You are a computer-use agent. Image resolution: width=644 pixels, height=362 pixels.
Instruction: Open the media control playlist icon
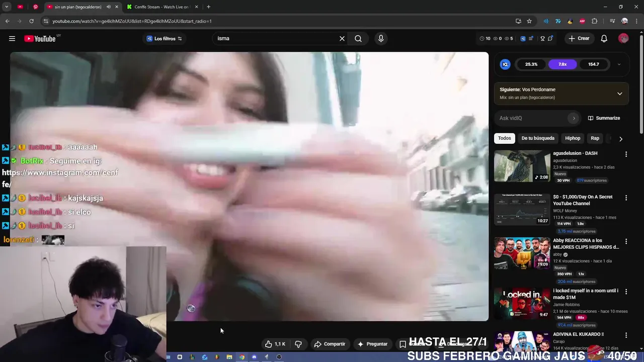612,21
